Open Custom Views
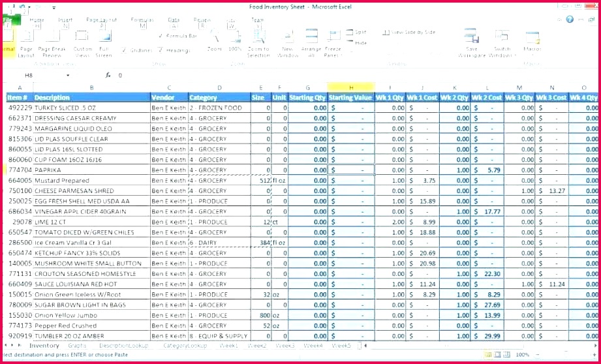 coord(82,43)
